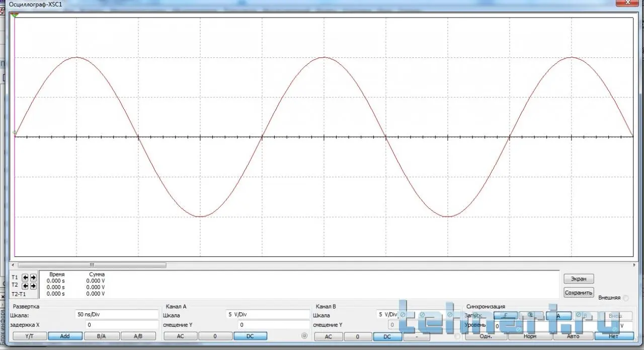
Task: Click the Сумма column header
Action: (97, 274)
